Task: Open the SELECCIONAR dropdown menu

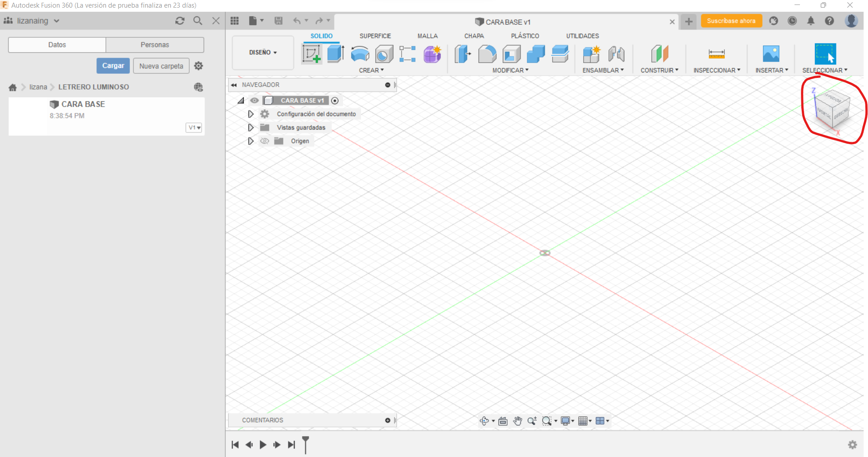Action: [825, 70]
